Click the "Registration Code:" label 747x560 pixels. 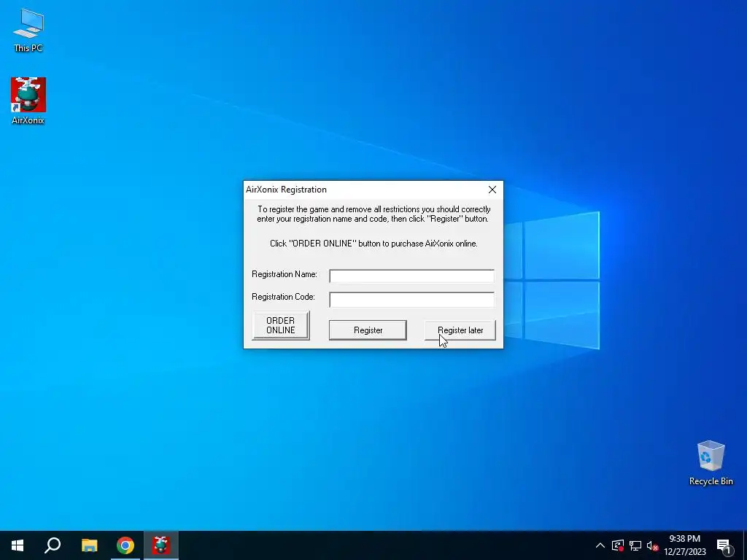click(x=284, y=297)
